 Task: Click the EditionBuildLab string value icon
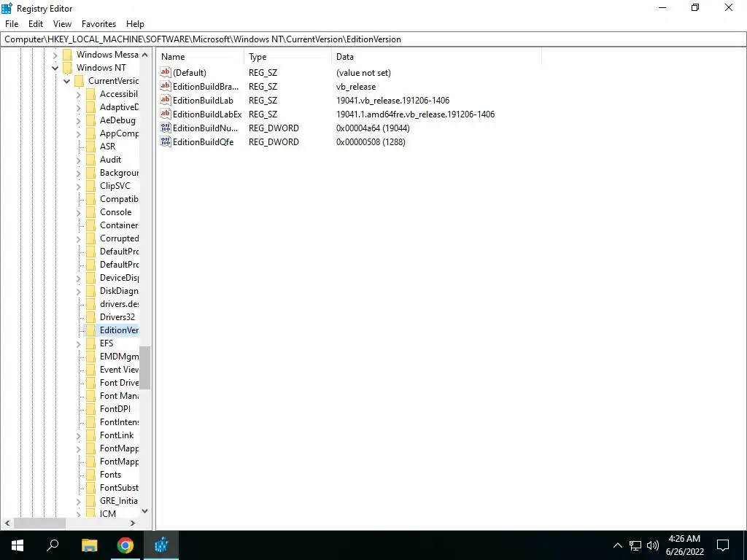click(x=166, y=100)
